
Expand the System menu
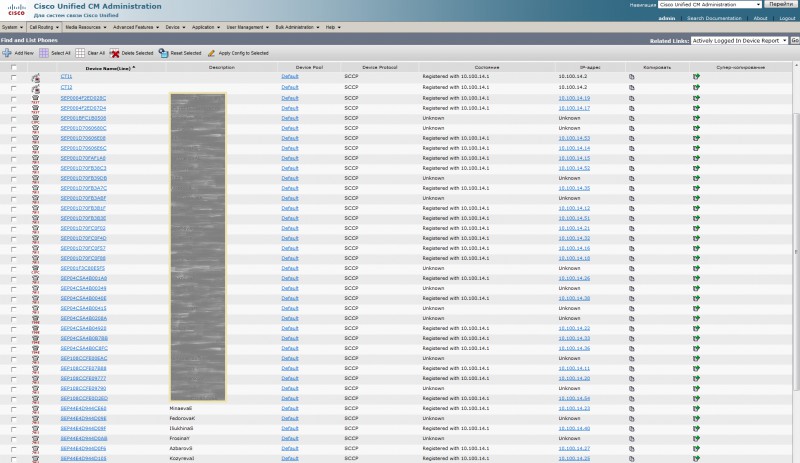click(x=12, y=27)
